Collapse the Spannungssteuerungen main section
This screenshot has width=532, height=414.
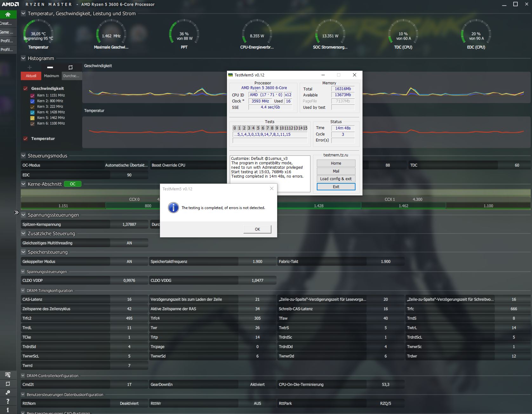[x=23, y=215]
